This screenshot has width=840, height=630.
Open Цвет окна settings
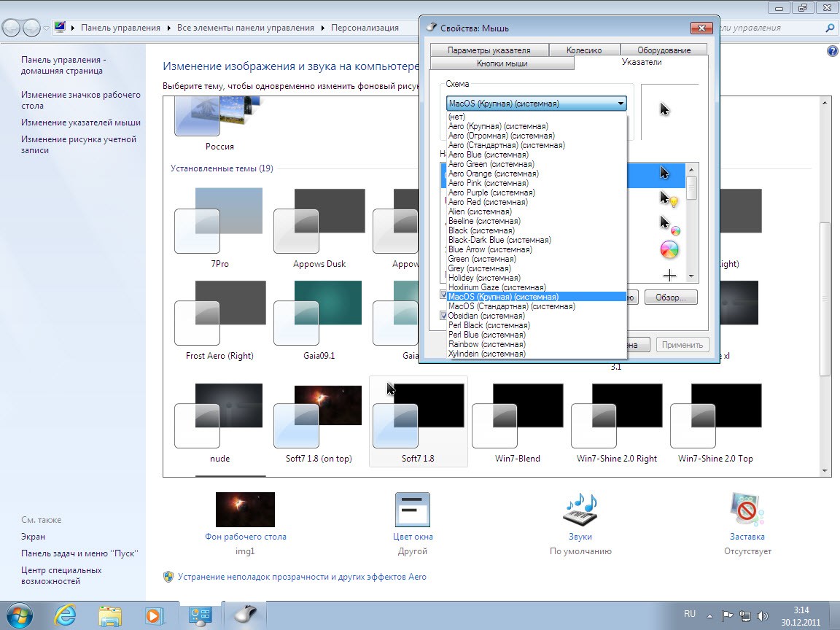[x=413, y=537]
